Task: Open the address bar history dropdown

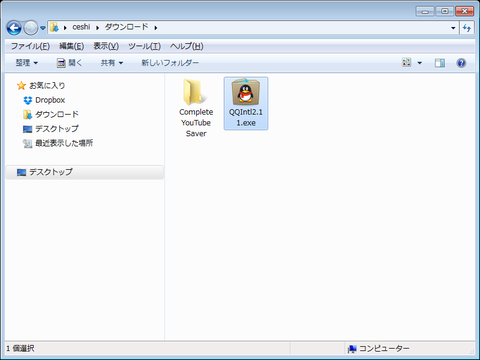Action: tap(453, 28)
